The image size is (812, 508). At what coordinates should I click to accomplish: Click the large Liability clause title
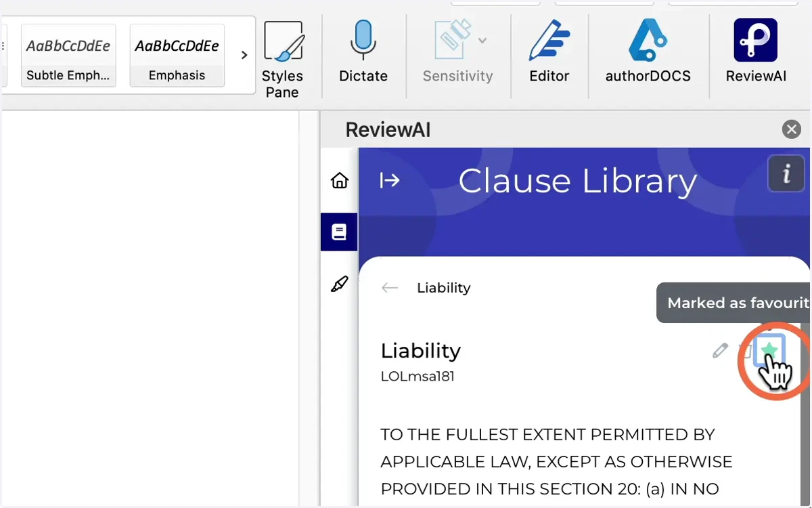coord(420,351)
